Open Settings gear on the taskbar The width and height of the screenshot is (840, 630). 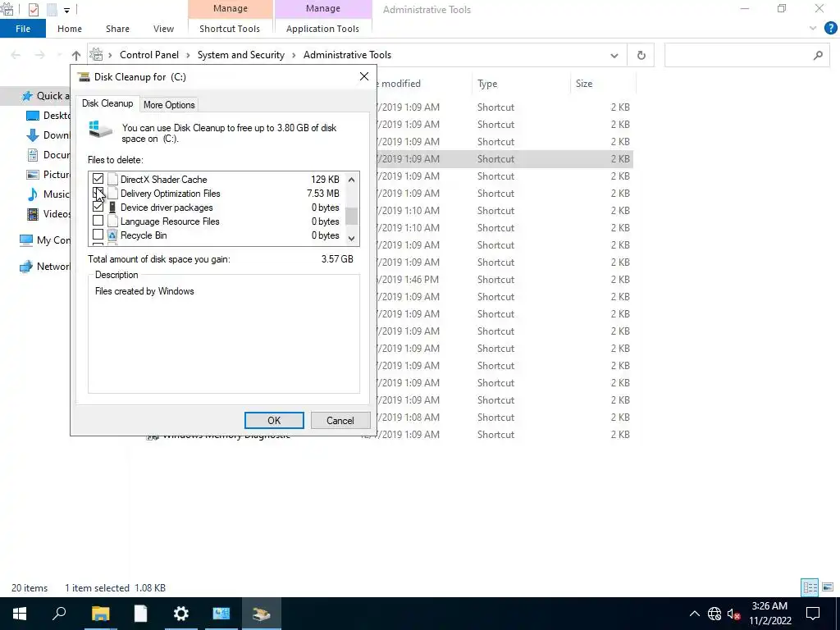[181, 614]
